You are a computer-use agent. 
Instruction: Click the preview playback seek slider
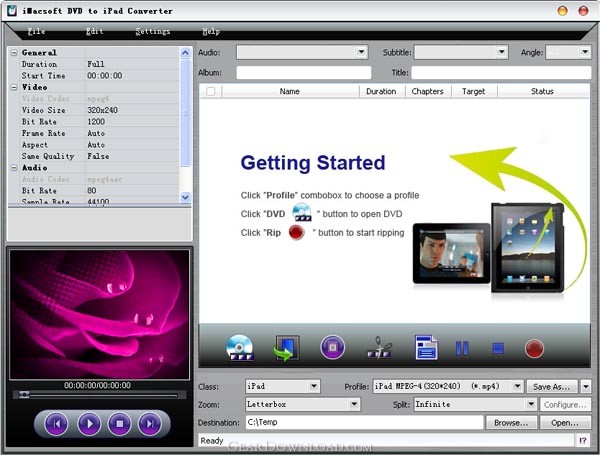pyautogui.click(x=98, y=395)
